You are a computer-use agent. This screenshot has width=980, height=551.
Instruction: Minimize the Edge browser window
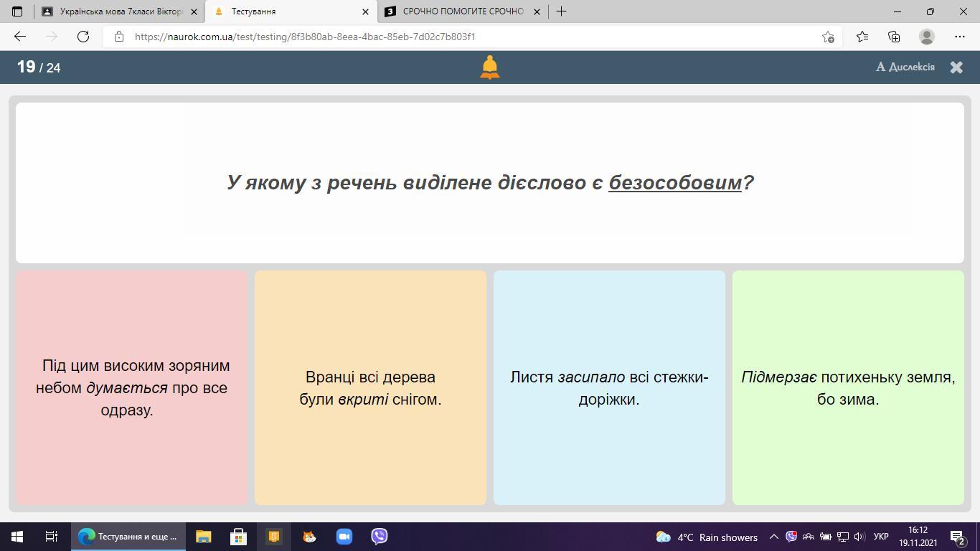click(x=897, y=11)
